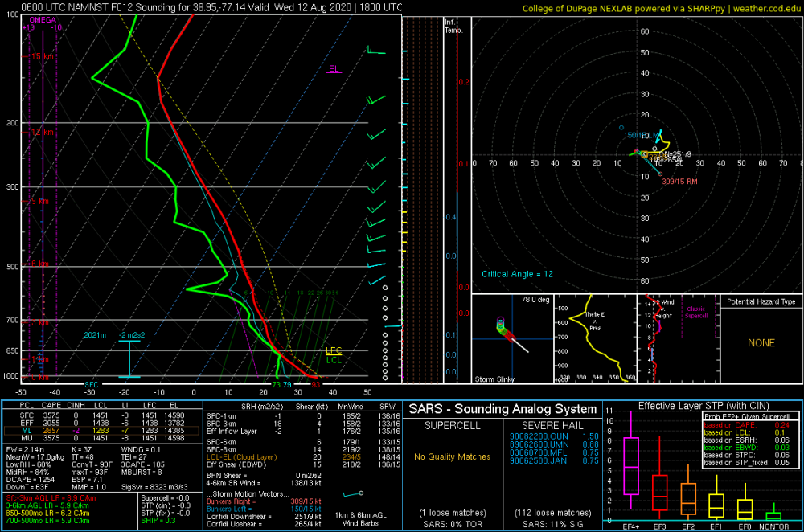Click the Storm Slinky inset plot

513,339
